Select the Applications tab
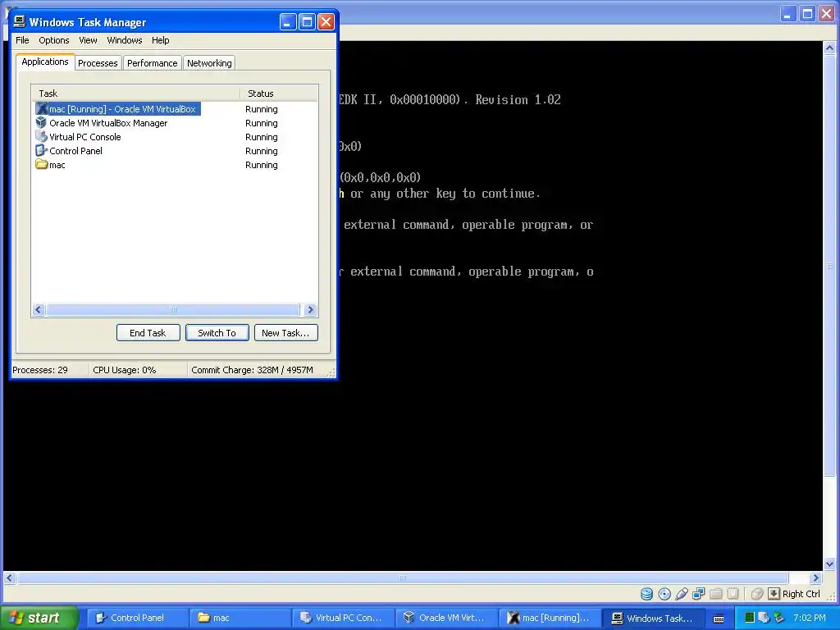This screenshot has width=840, height=630. click(x=45, y=62)
